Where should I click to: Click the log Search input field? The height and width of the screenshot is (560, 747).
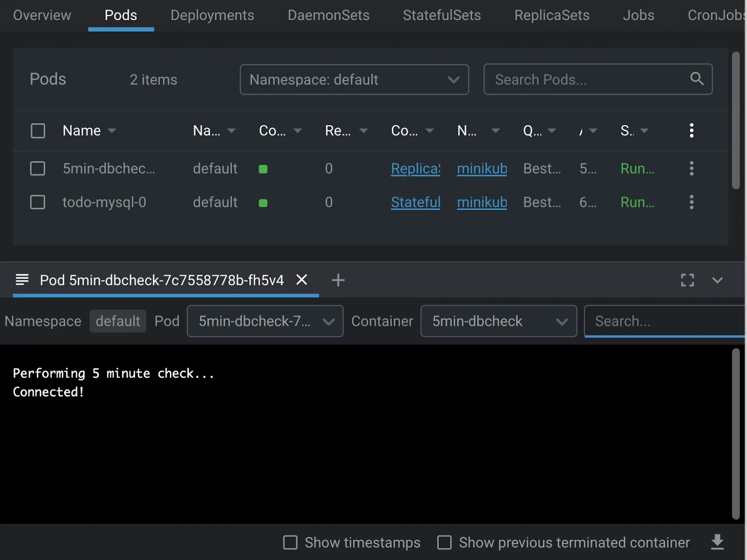(x=665, y=321)
